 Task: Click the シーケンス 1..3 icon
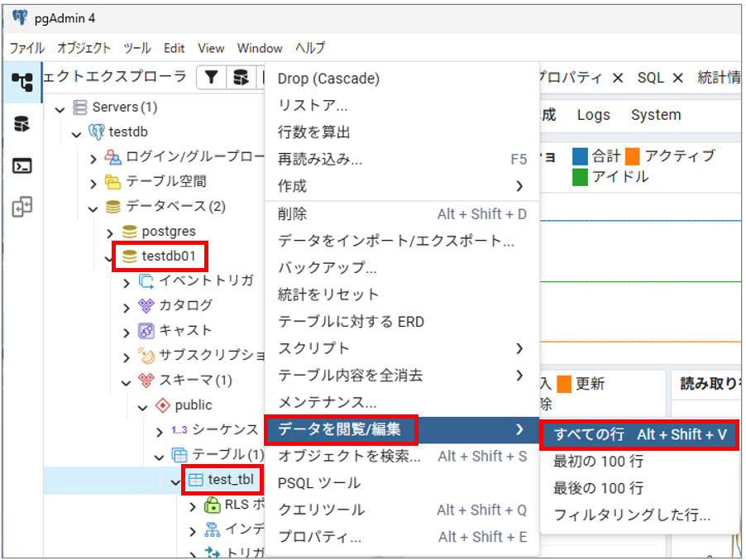pyautogui.click(x=179, y=429)
